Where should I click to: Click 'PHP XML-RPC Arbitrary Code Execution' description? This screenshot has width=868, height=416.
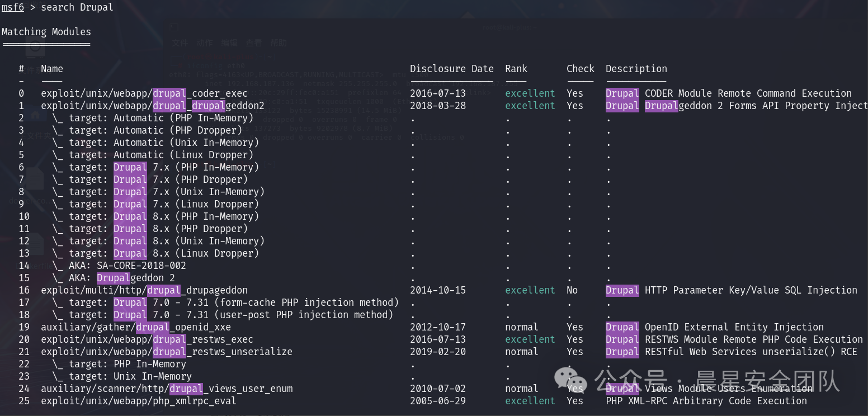706,401
